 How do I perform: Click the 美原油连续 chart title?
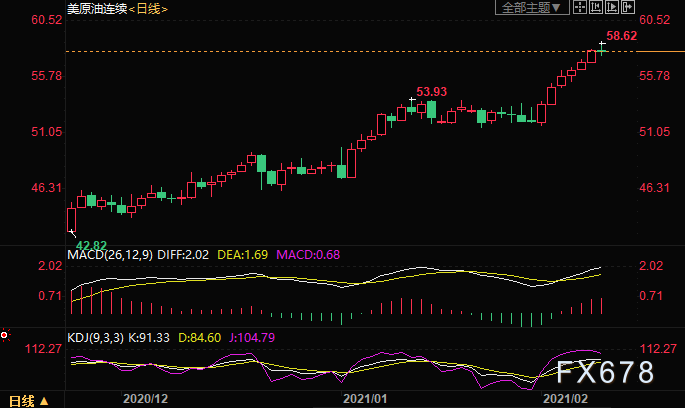tap(97, 9)
